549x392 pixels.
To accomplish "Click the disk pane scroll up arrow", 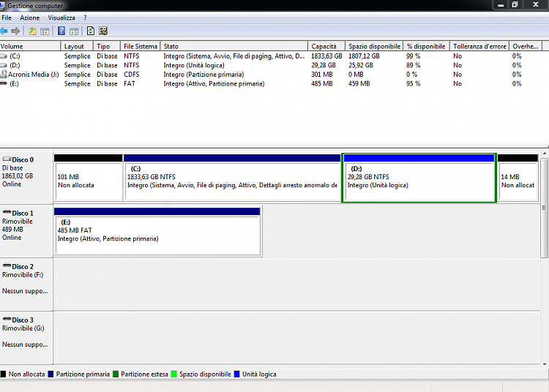I will coord(545,154).
